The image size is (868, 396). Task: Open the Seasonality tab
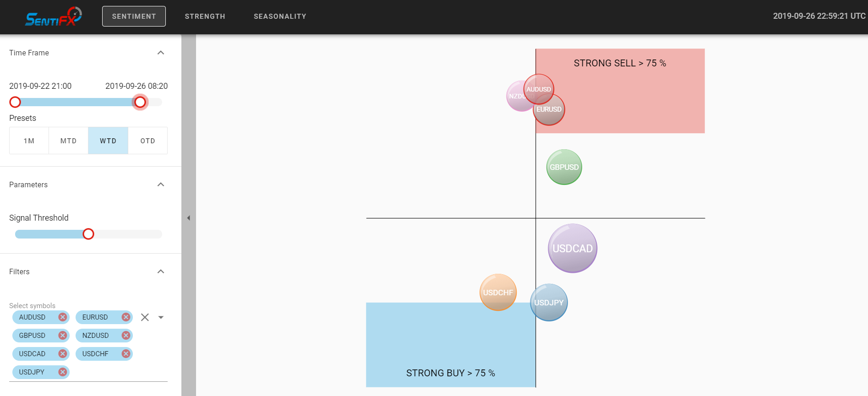click(280, 16)
